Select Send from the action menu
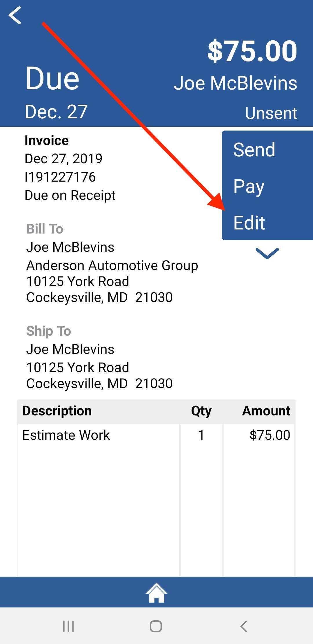The image size is (313, 644). [254, 150]
